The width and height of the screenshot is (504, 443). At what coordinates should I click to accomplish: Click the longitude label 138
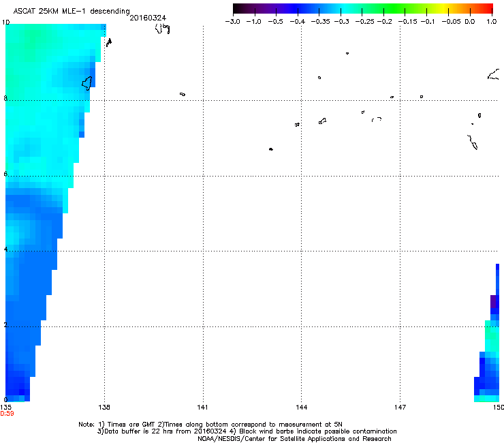coord(104,408)
